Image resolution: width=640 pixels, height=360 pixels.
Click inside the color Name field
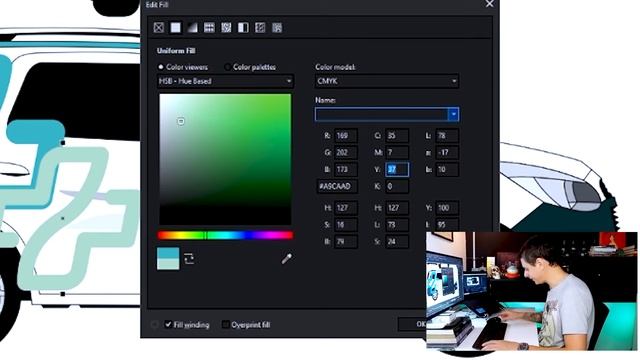[382, 114]
